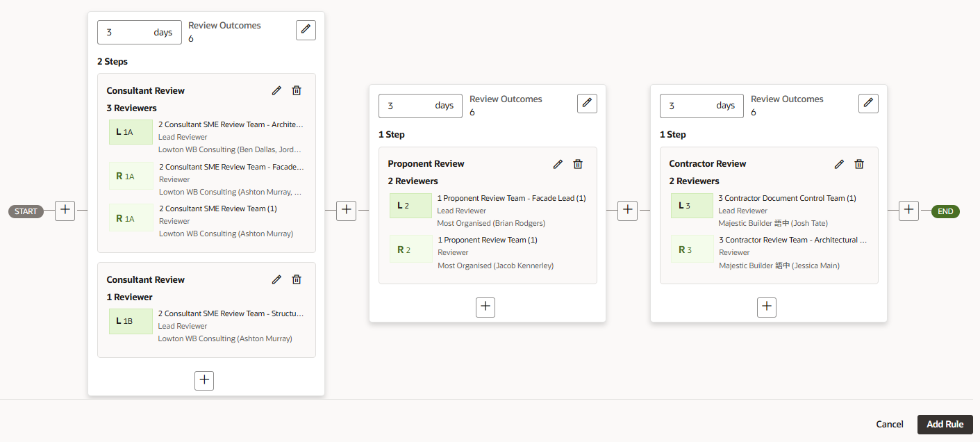Edit review outcomes for Contractor stage

coord(868,104)
